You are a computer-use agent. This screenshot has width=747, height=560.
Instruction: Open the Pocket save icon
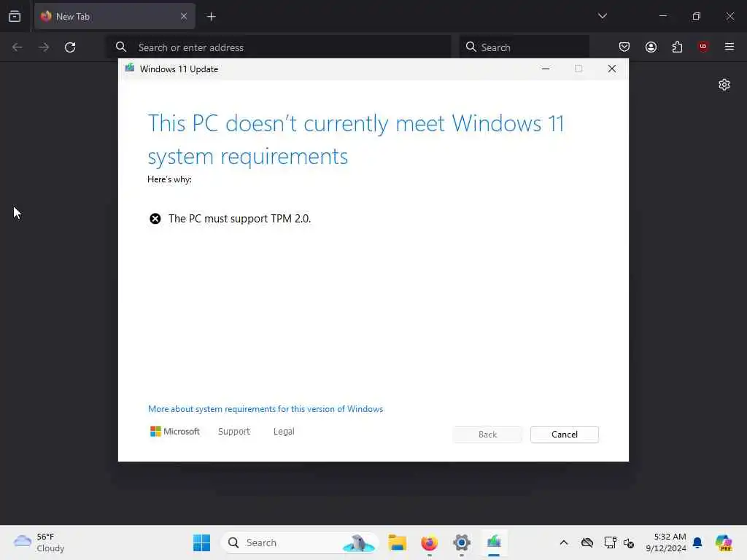624,47
